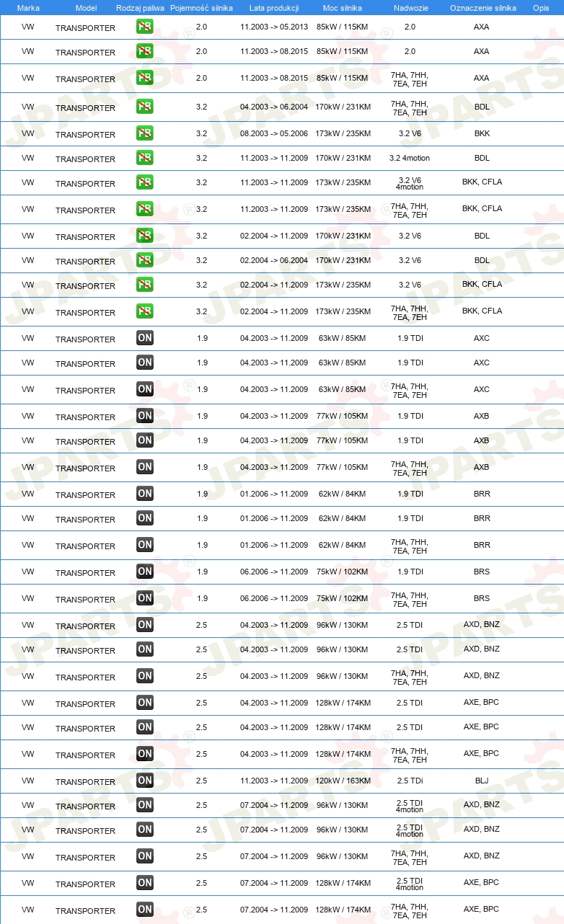The width and height of the screenshot is (564, 924).
Task: Click the PB icon in the 11.2003 173kW 7HA, 7HH row
Action: click(x=145, y=209)
